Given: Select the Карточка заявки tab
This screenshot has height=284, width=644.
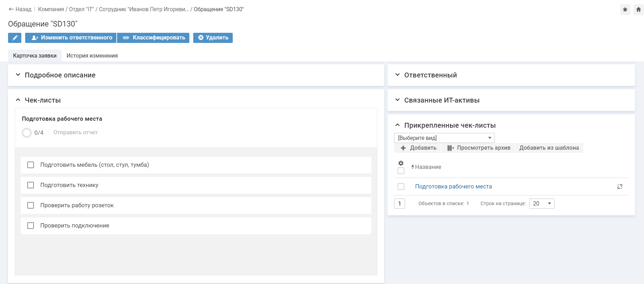Looking at the screenshot, I should tap(35, 56).
